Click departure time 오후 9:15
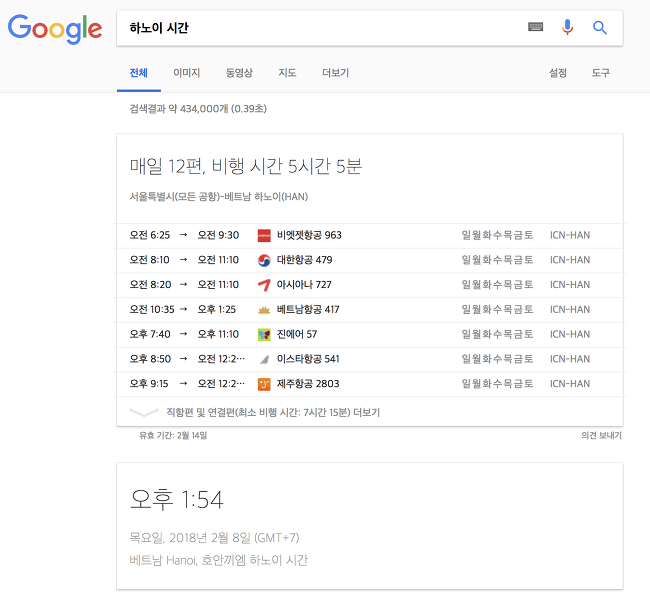The height and width of the screenshot is (593, 650). pyautogui.click(x=149, y=384)
